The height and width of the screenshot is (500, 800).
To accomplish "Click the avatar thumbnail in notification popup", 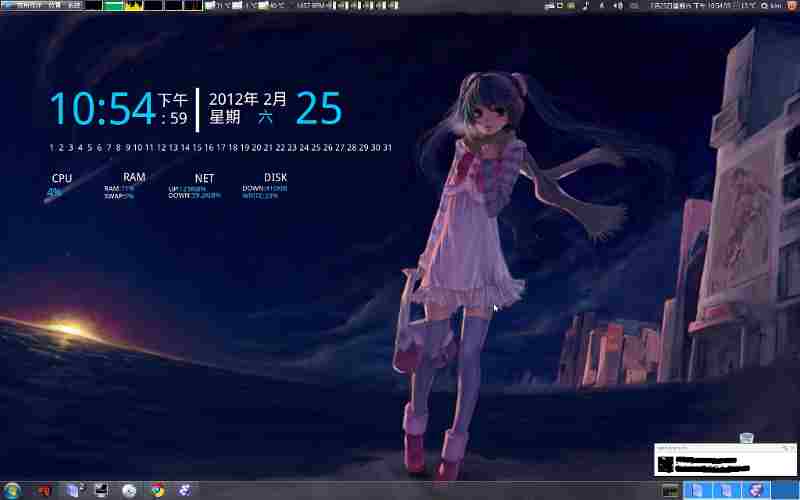I will pos(665,464).
